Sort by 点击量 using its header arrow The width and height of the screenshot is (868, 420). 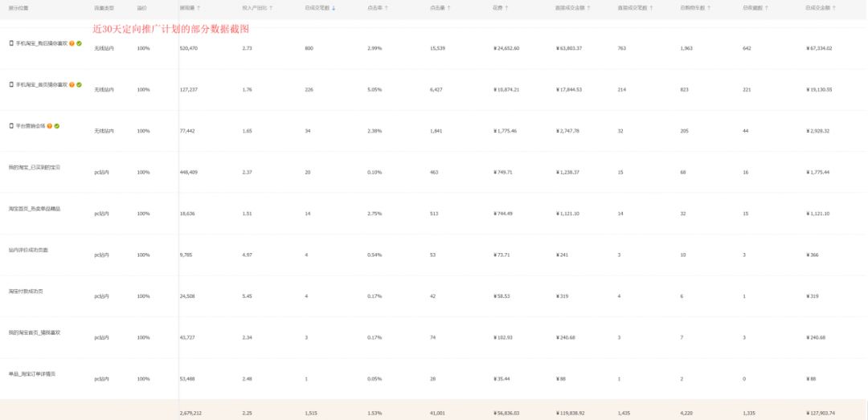click(448, 8)
